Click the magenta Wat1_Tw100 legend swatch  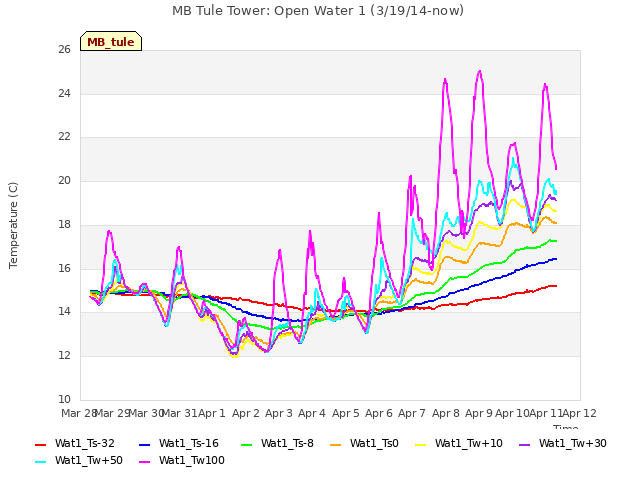145,462
